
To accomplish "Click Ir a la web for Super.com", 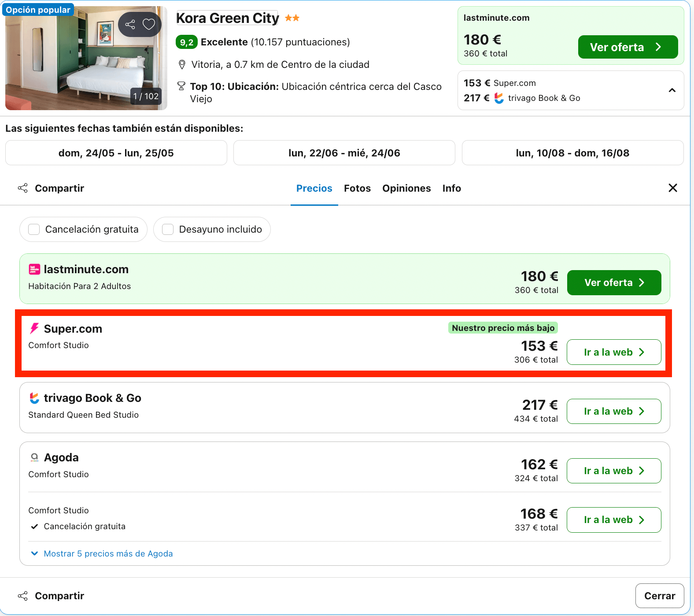I will tap(614, 352).
